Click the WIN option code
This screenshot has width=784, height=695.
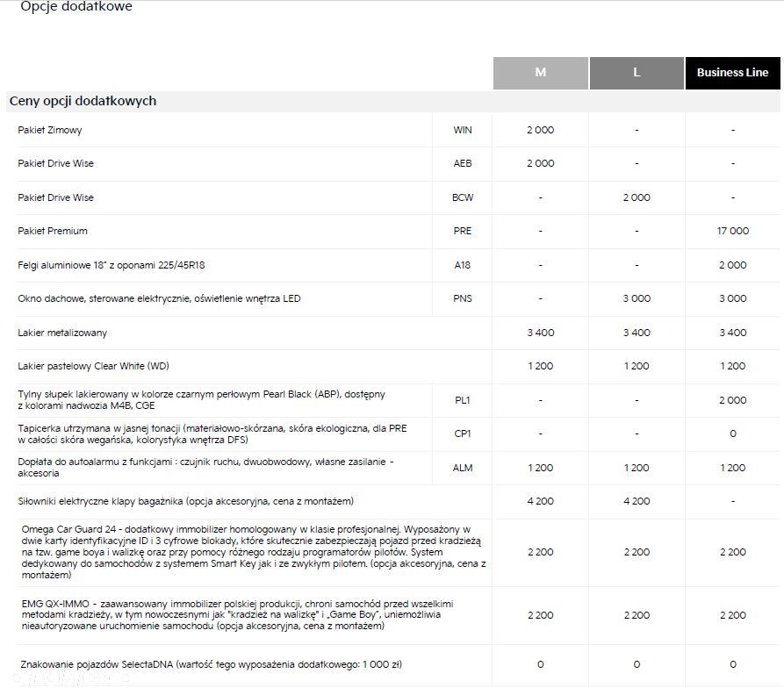click(463, 130)
